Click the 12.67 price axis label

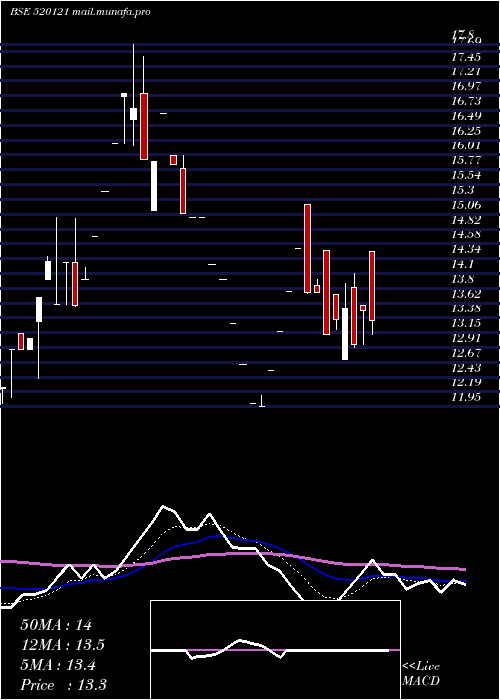click(466, 353)
